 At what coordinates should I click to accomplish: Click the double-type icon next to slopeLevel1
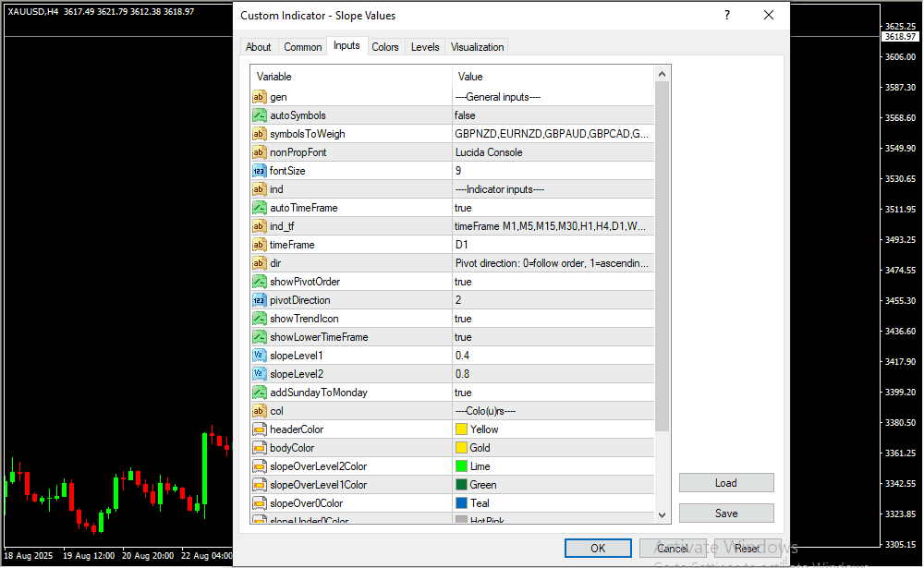pos(259,356)
